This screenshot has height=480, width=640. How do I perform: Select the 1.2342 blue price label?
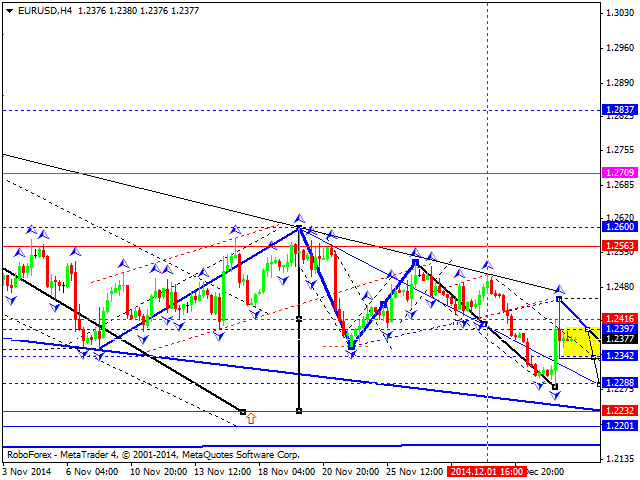[617, 355]
